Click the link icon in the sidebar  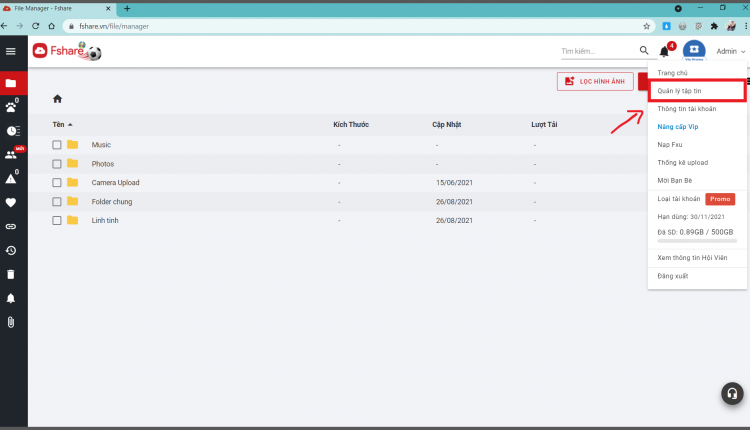11,227
